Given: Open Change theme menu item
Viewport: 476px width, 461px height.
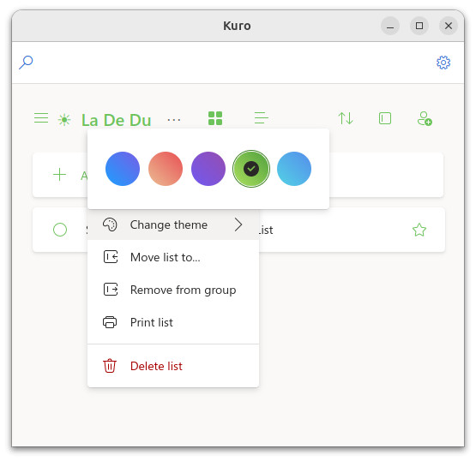Looking at the screenshot, I should click(x=173, y=225).
